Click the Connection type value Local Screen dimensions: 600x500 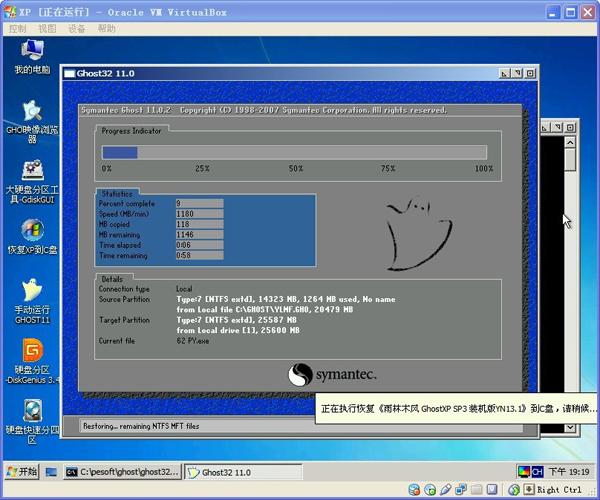184,289
